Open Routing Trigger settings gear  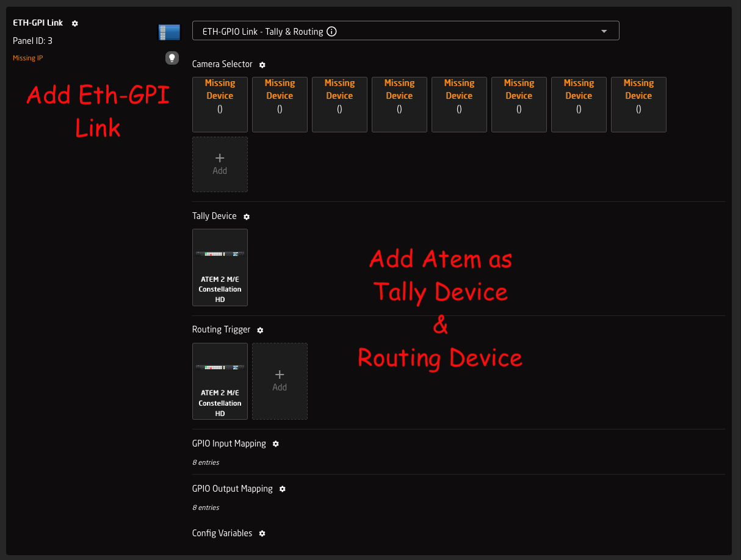(260, 330)
